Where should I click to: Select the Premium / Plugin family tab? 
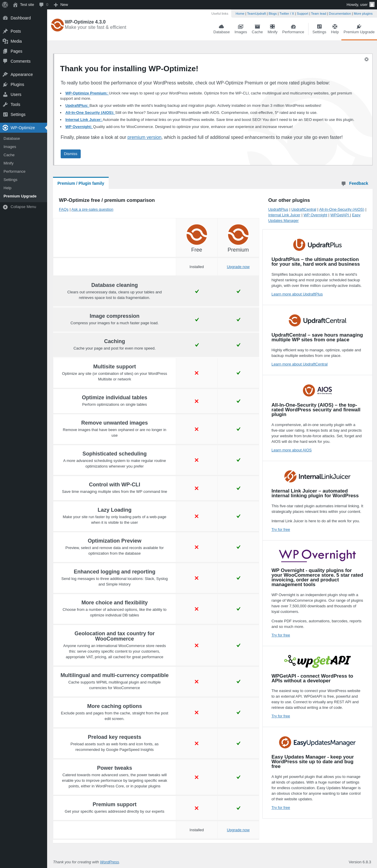(x=81, y=183)
